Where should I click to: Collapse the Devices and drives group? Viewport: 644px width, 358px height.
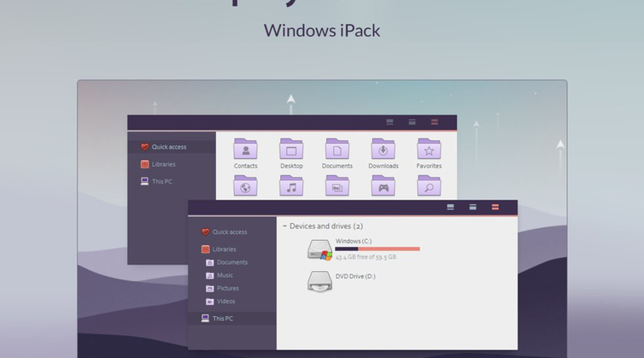tap(285, 226)
